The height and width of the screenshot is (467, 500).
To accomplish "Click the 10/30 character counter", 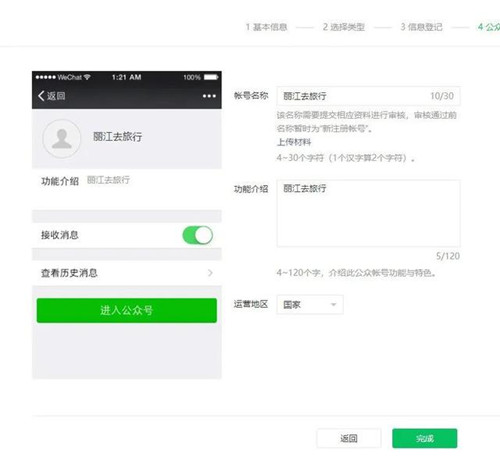I will (x=442, y=96).
